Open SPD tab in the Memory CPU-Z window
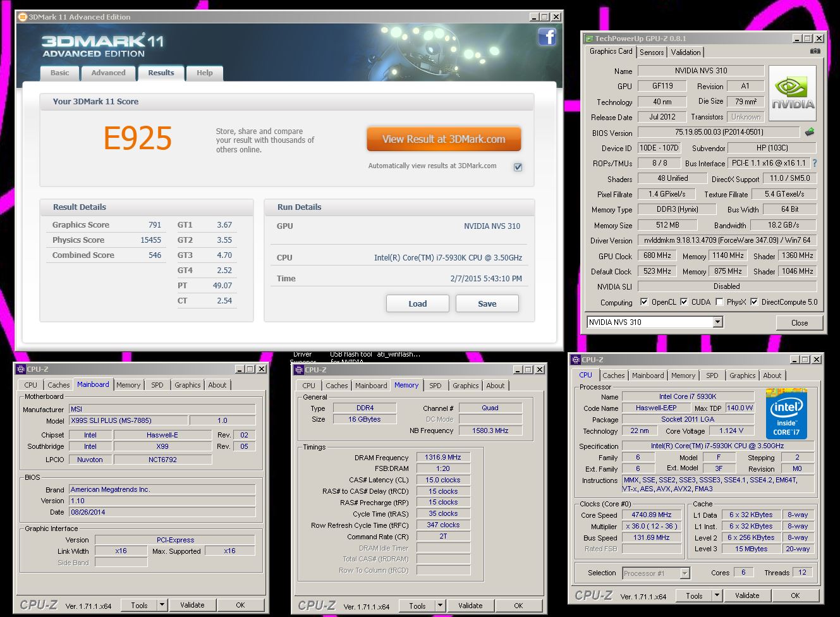The height and width of the screenshot is (617, 840). 435,386
